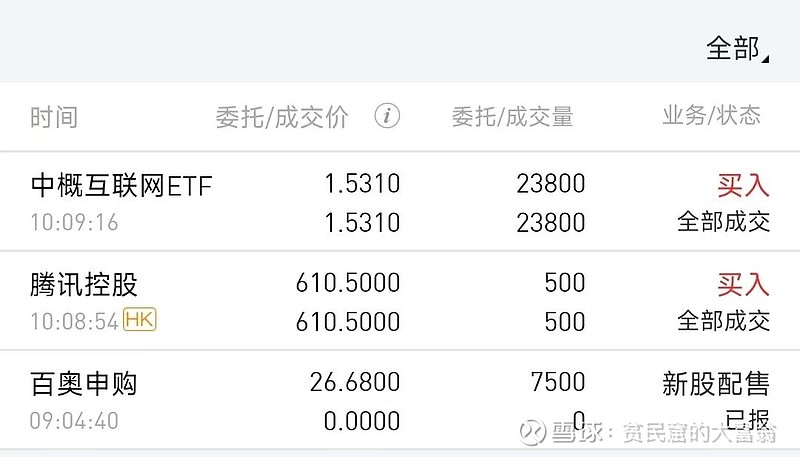Image resolution: width=800 pixels, height=457 pixels.
Task: Click the 10:09:16 timestamp
Action: point(74,222)
